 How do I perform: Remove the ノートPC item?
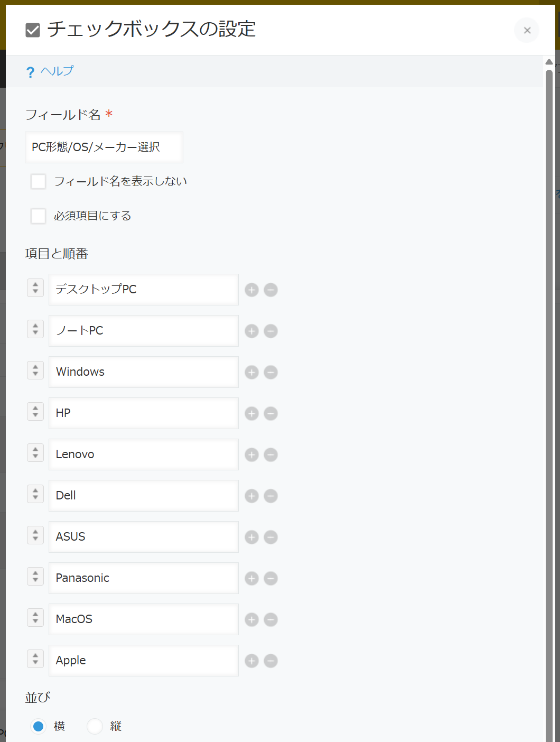click(270, 331)
